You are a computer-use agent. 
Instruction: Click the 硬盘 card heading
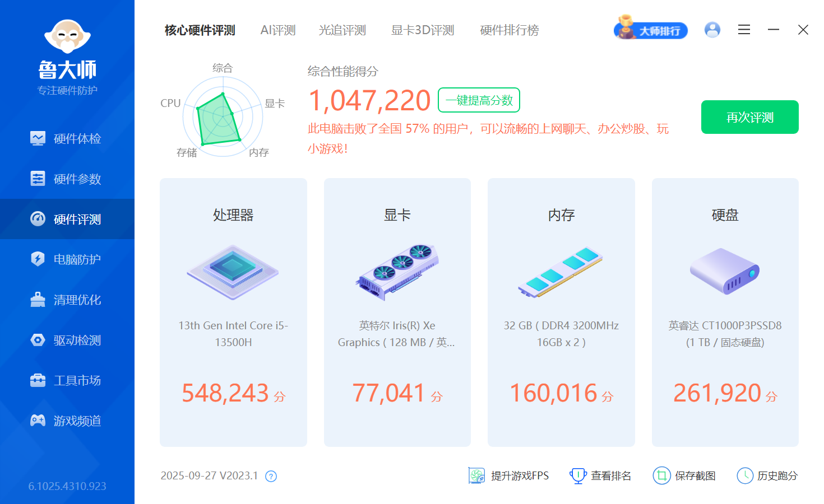[725, 215]
